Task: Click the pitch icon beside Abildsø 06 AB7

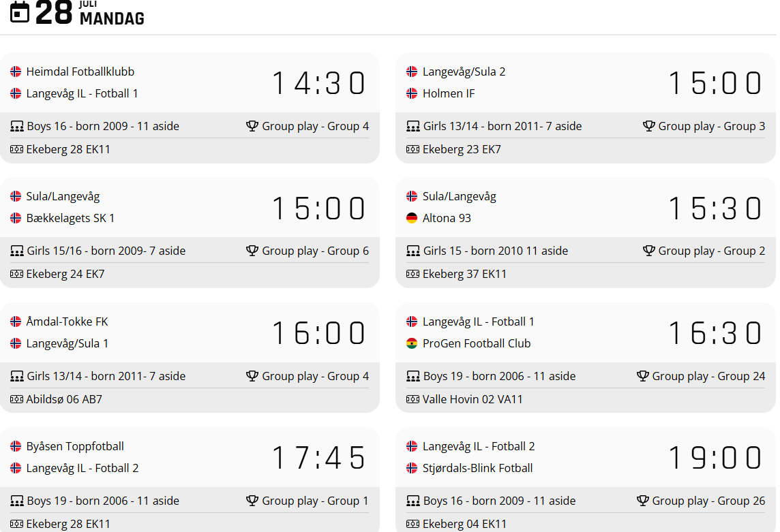Action: [16, 399]
